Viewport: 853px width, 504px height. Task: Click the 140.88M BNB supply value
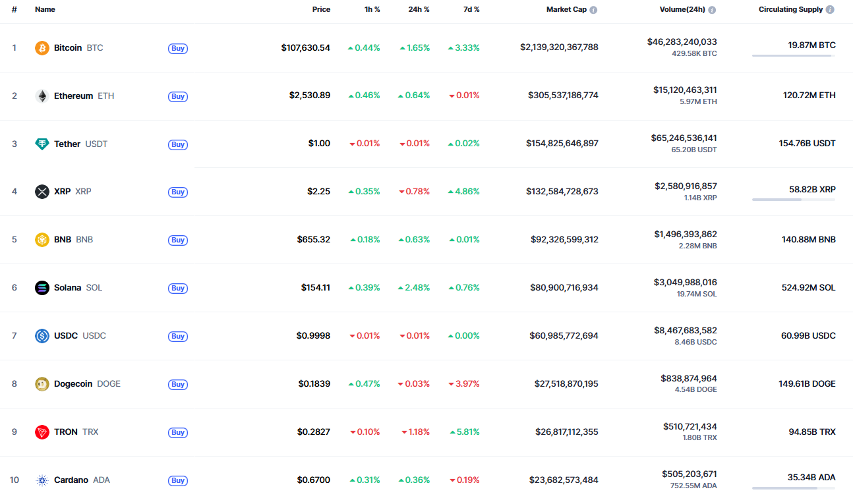809,240
